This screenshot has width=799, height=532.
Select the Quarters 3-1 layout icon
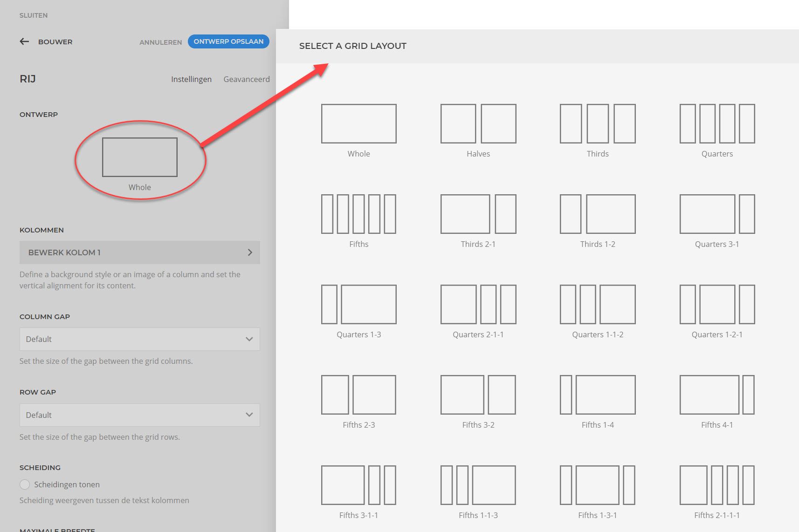click(x=717, y=214)
